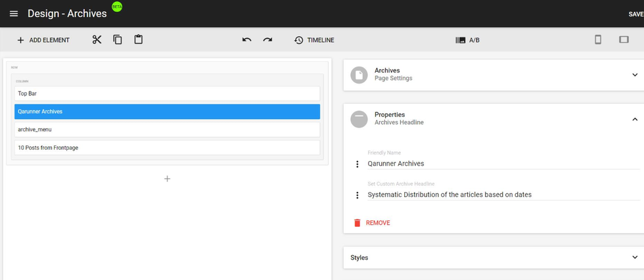Redo the last undone change
The width and height of the screenshot is (644, 280).
point(267,39)
